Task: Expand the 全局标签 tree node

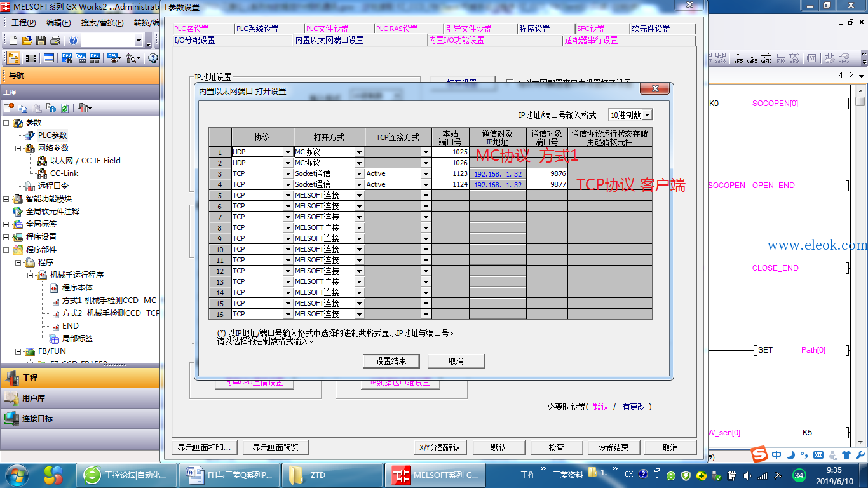Action: pyautogui.click(x=6, y=224)
